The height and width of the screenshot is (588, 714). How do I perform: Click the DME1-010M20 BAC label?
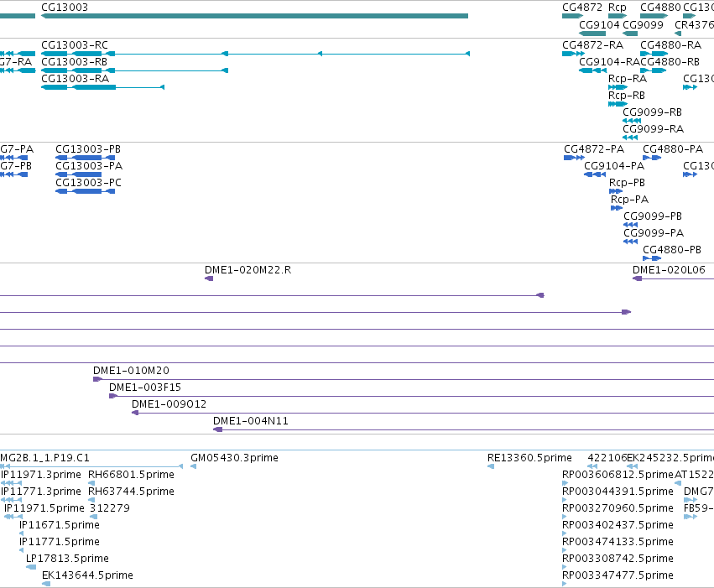pos(131,371)
